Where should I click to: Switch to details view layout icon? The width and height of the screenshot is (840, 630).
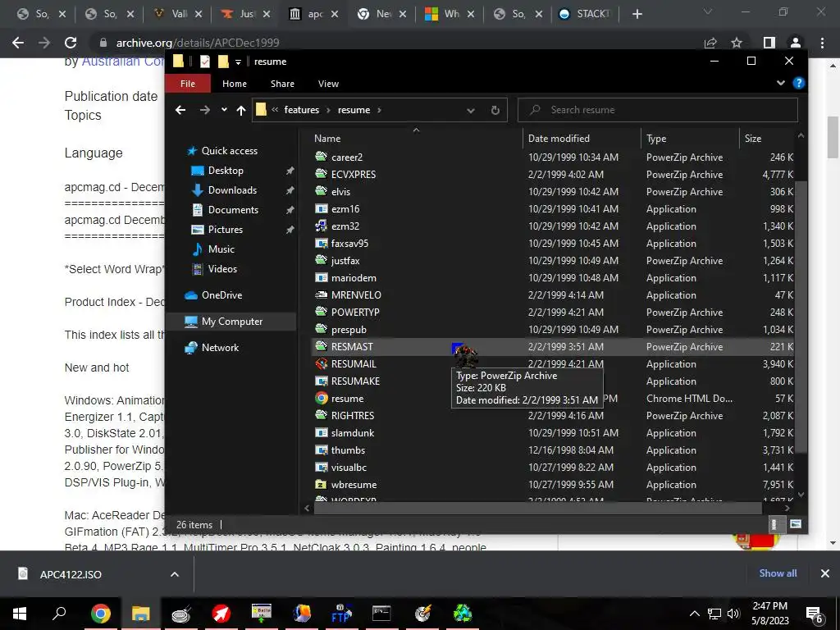[774, 524]
